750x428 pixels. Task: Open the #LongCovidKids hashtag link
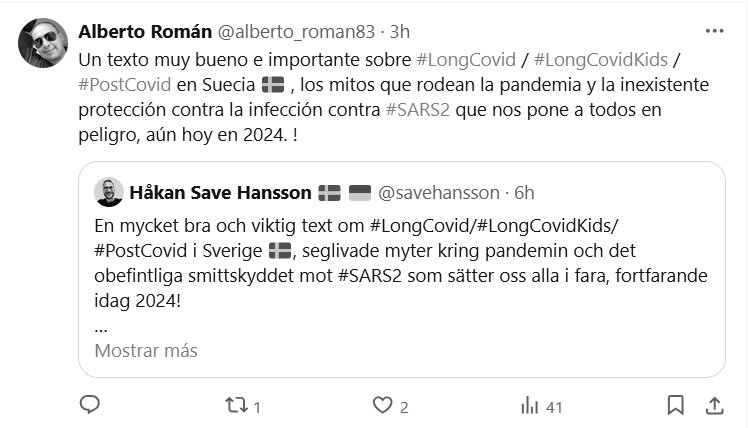click(601, 60)
